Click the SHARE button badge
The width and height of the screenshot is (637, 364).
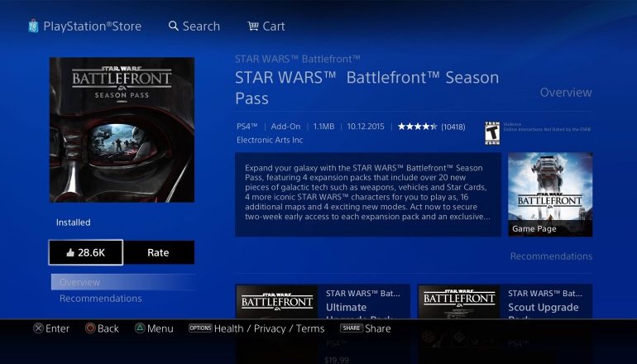click(351, 328)
